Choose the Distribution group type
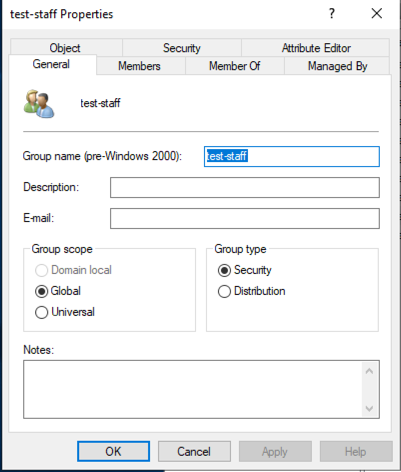 252,291
